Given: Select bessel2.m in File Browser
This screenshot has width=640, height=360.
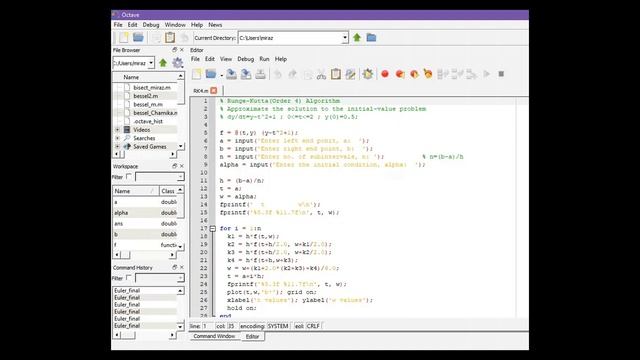Looking at the screenshot, I should pyautogui.click(x=145, y=96).
